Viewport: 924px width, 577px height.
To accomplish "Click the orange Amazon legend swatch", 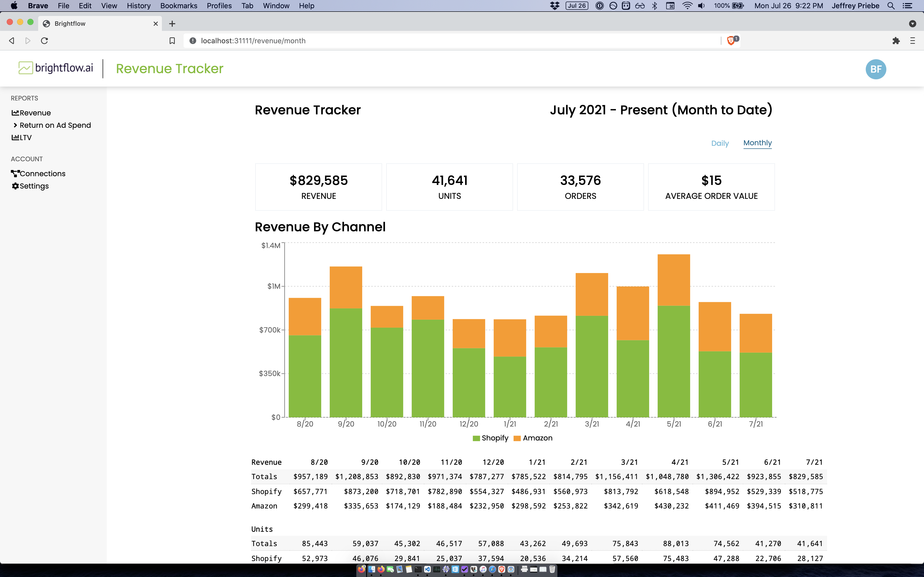I will [x=517, y=438].
